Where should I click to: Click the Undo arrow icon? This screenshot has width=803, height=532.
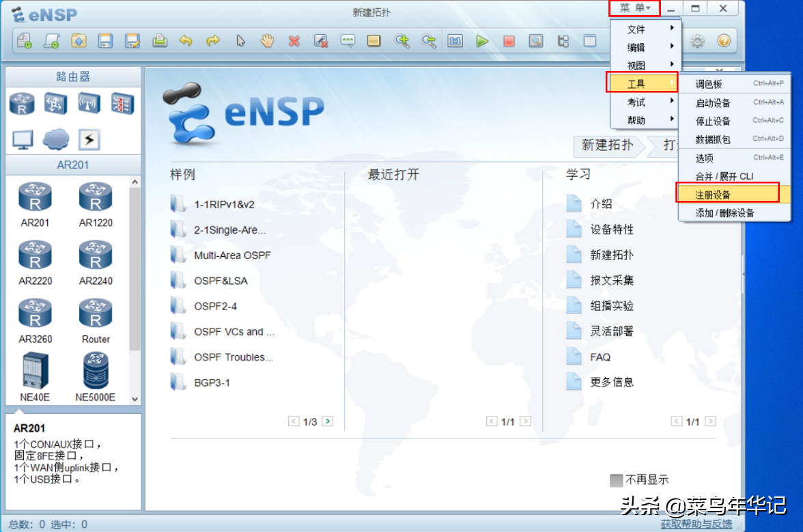186,40
